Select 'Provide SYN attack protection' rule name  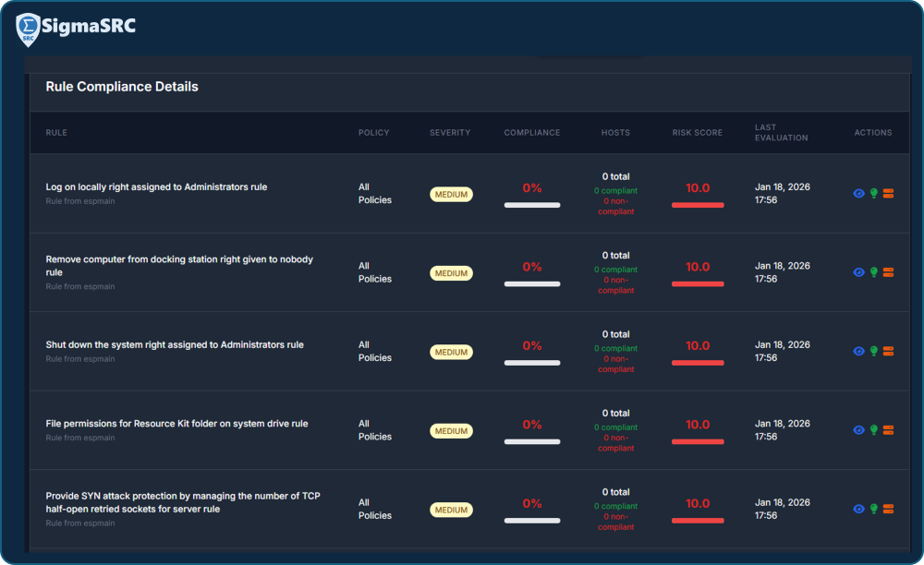[x=183, y=502]
